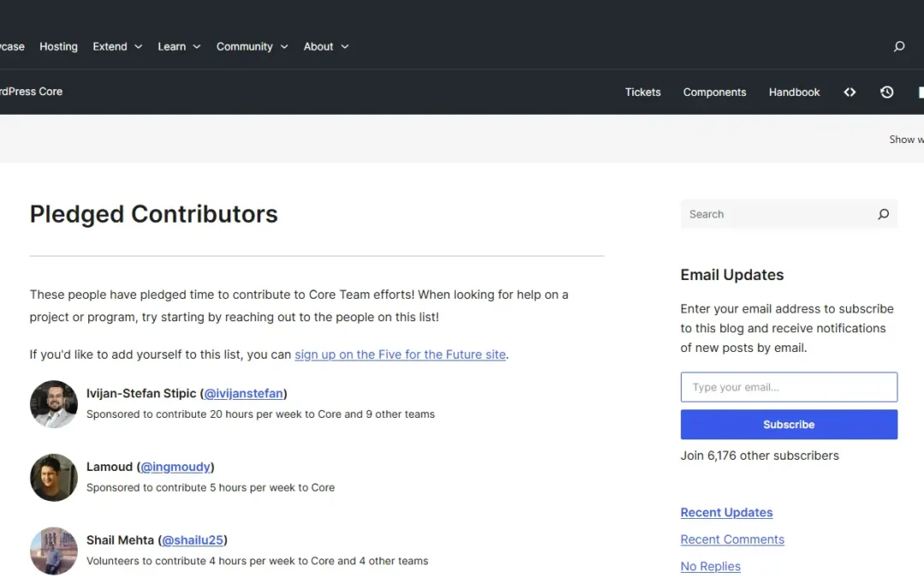
Task: Open the code browser angle-brackets icon
Action: (x=850, y=92)
